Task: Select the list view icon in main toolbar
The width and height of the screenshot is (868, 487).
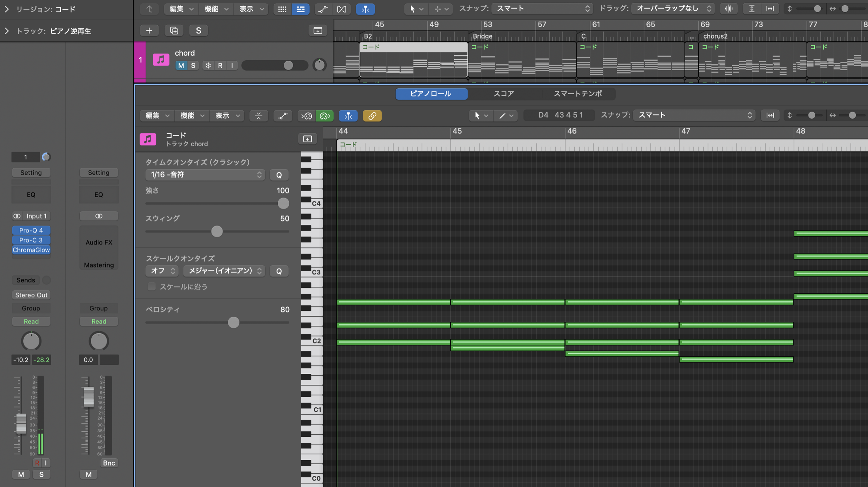Action: click(301, 9)
